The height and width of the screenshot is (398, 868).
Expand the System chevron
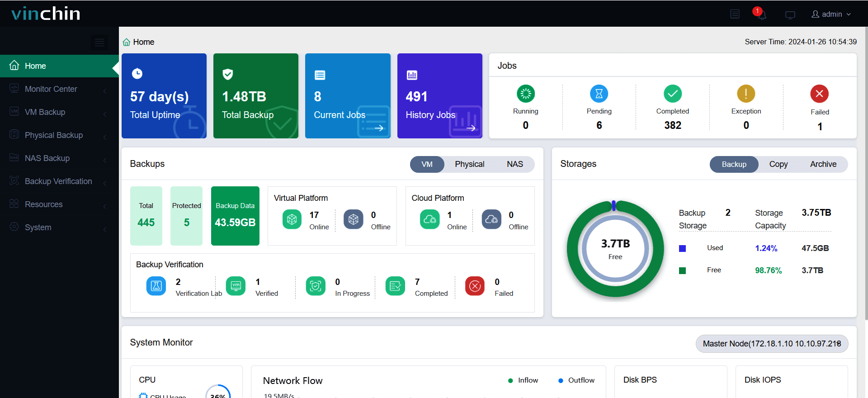click(105, 229)
